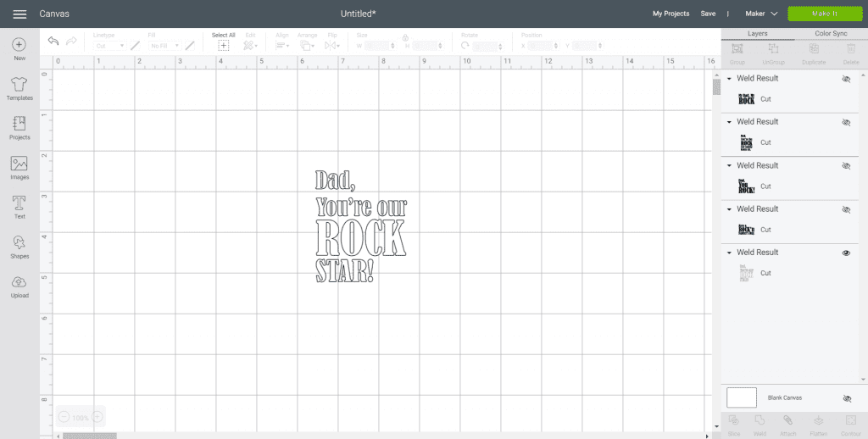Click the Width size input field
Image resolution: width=868 pixels, height=439 pixels.
[379, 46]
